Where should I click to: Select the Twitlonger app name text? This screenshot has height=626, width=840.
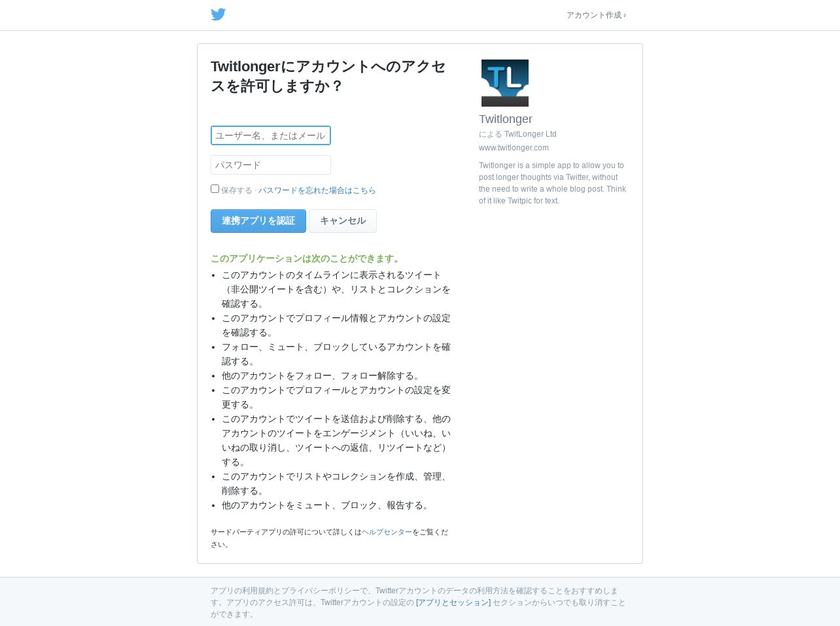506,119
